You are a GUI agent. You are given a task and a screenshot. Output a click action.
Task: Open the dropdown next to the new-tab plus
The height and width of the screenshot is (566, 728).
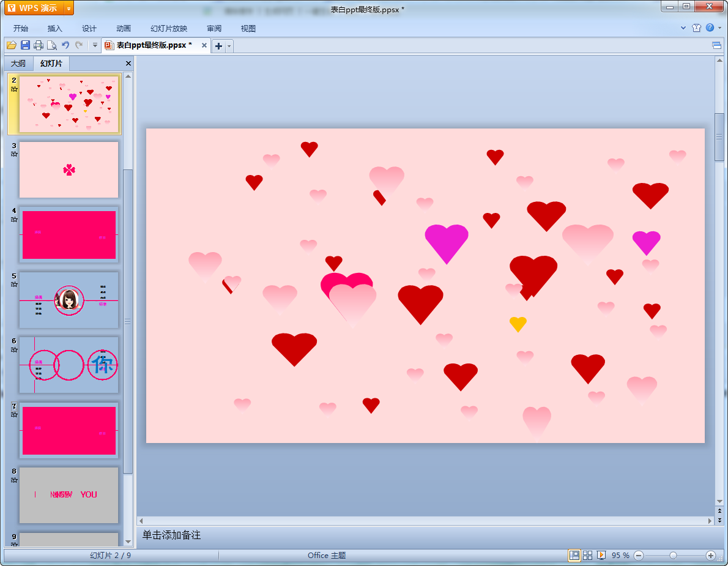[x=229, y=46]
